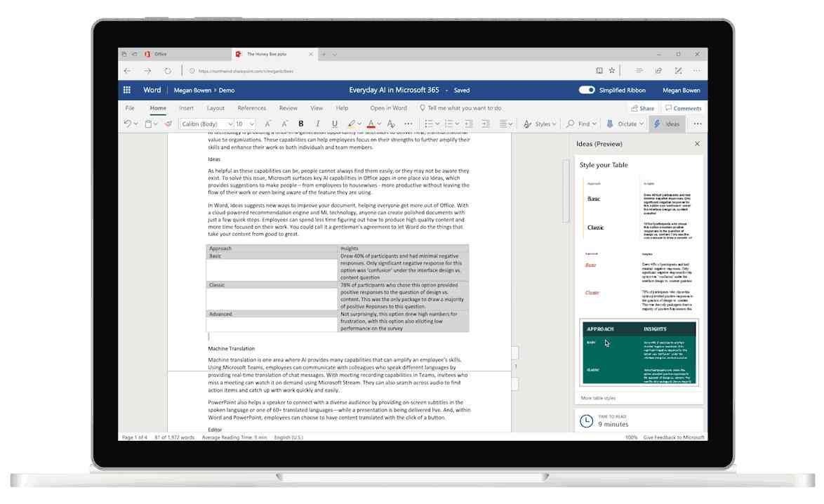Click the Grow Font icon
Image resolution: width=824 pixels, height=504 pixels.
(267, 124)
